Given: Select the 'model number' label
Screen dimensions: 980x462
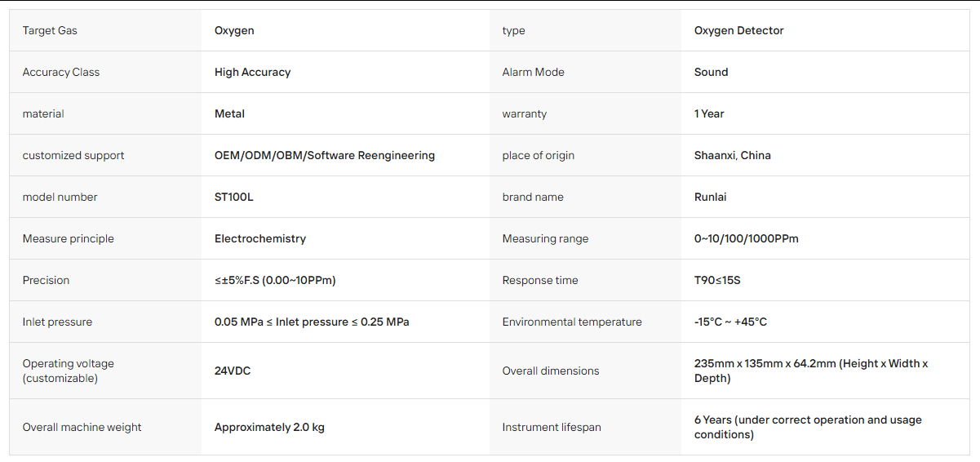Looking at the screenshot, I should [60, 197].
